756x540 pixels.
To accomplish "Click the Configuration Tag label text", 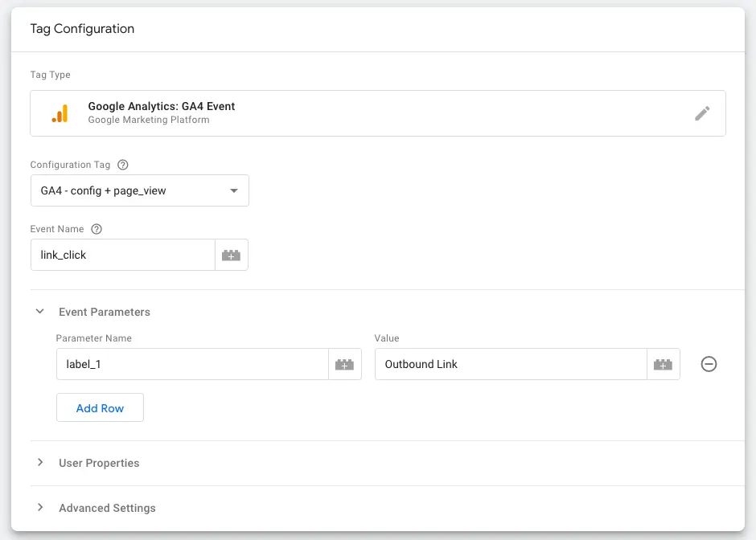I will tap(70, 165).
